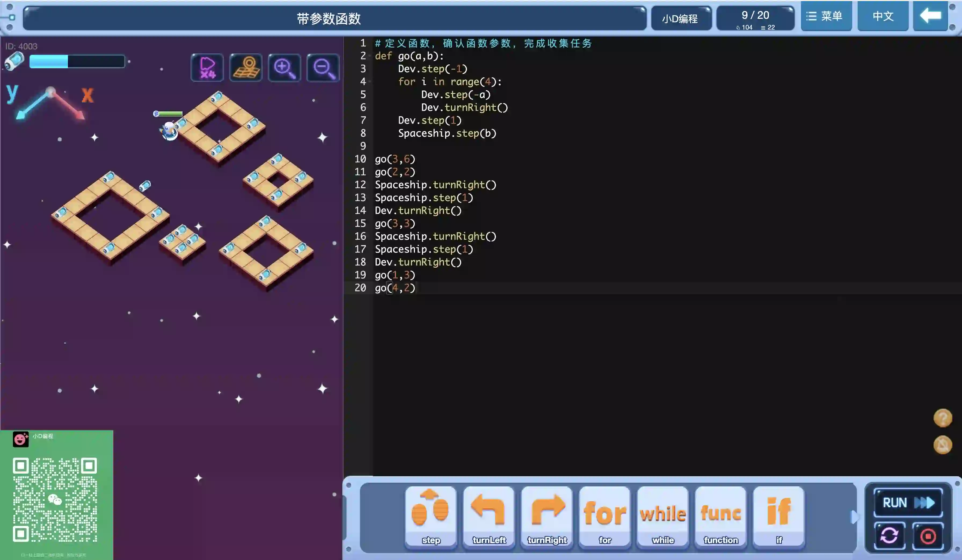Reset the level with the refresh icon
Image resolution: width=962 pixels, height=560 pixels.
point(889,536)
